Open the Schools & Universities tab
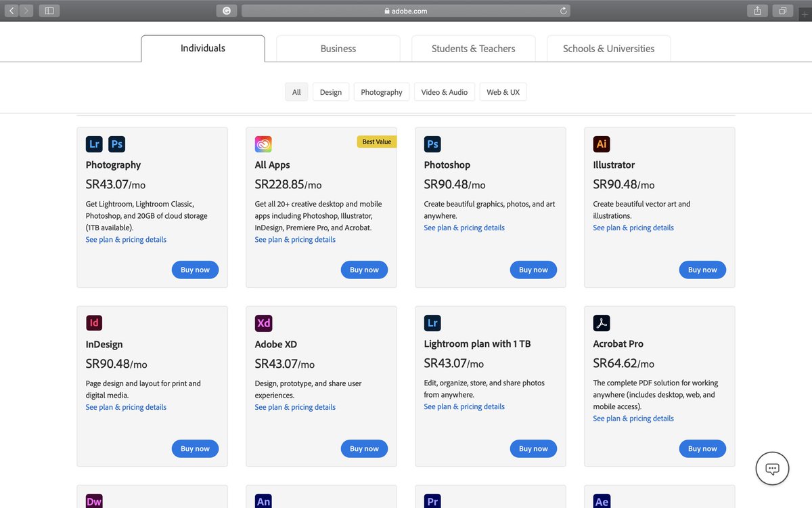The width and height of the screenshot is (812, 508). pyautogui.click(x=609, y=48)
